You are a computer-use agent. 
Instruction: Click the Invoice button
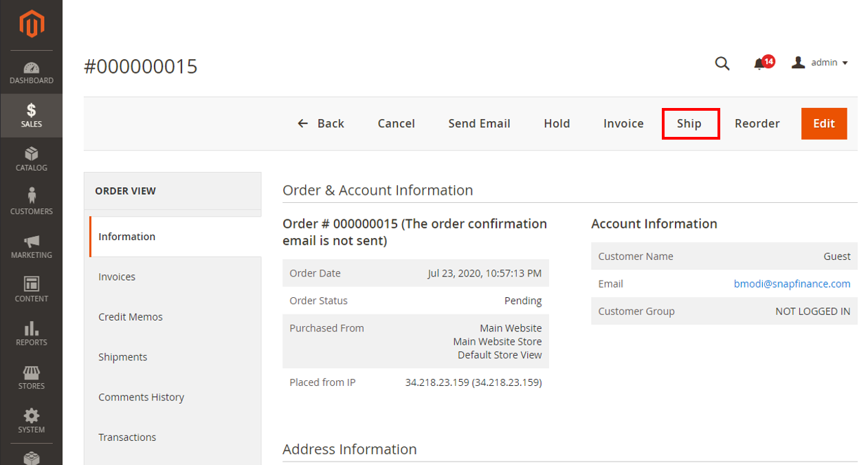pyautogui.click(x=623, y=124)
